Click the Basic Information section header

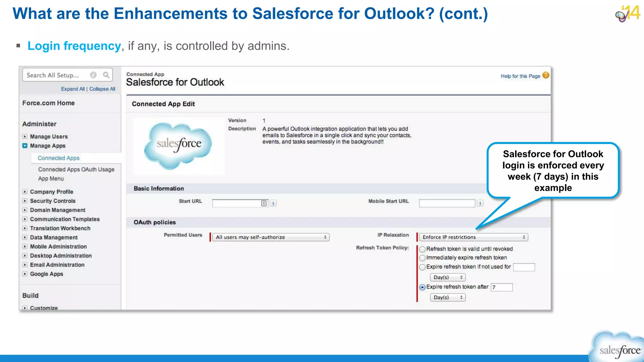(x=159, y=189)
